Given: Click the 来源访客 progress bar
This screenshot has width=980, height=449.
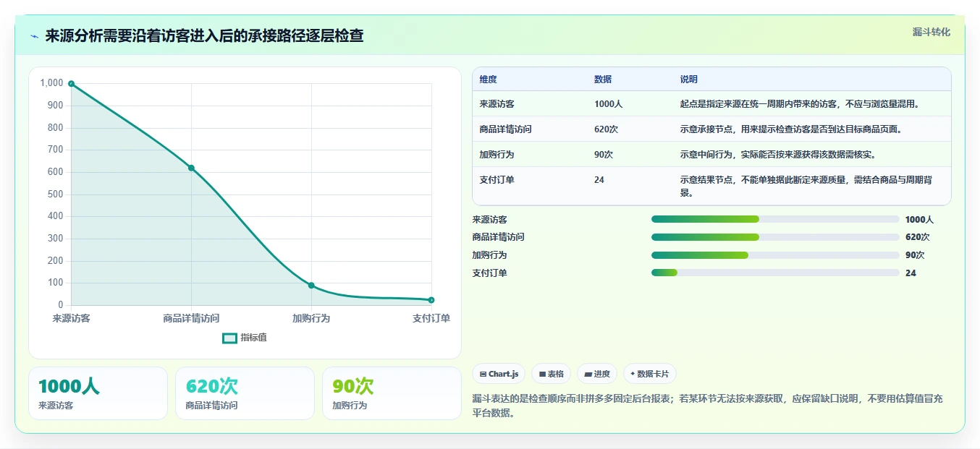Looking at the screenshot, I should tap(775, 219).
